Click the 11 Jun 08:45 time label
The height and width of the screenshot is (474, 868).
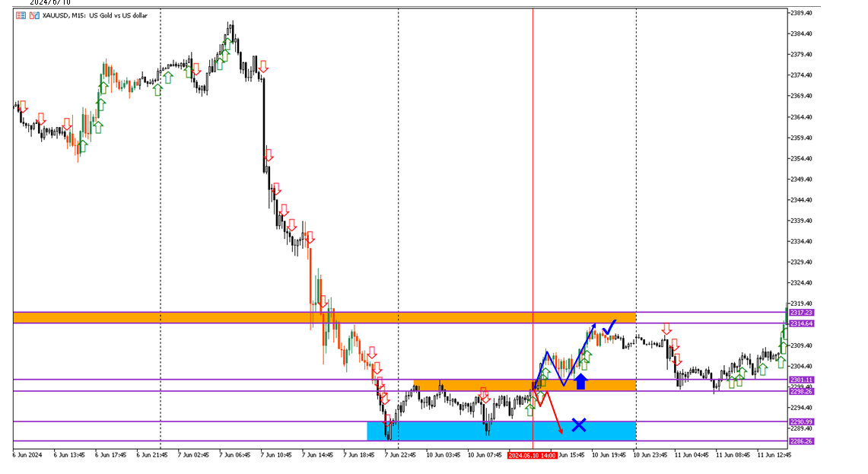coord(733,455)
